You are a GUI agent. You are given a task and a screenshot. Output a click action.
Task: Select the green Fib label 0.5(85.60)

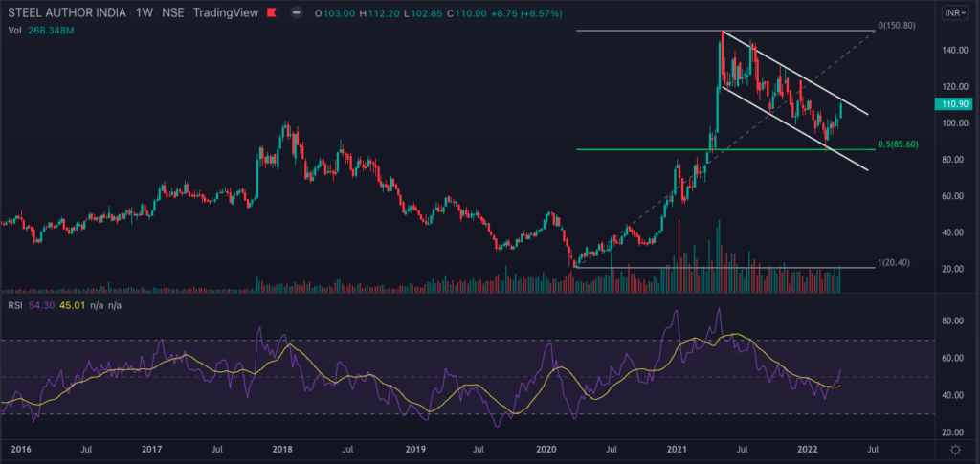(x=898, y=144)
